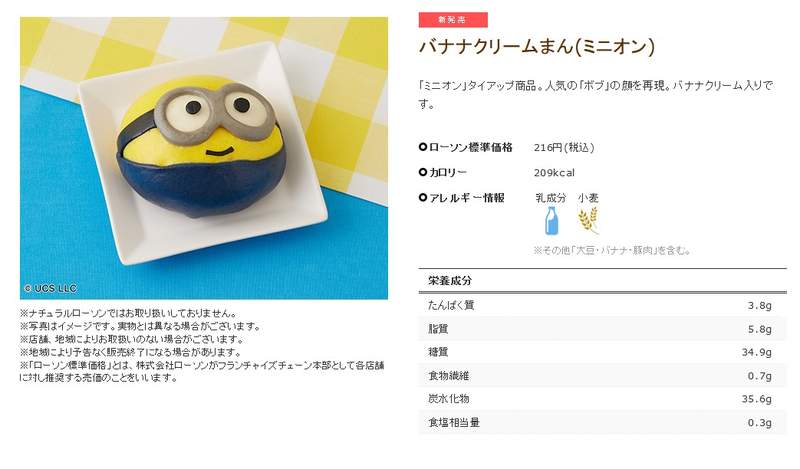Click the product title バナナクリームまん(ミニオン)
Image resolution: width=800 pixels, height=469 pixels.
coord(537,47)
